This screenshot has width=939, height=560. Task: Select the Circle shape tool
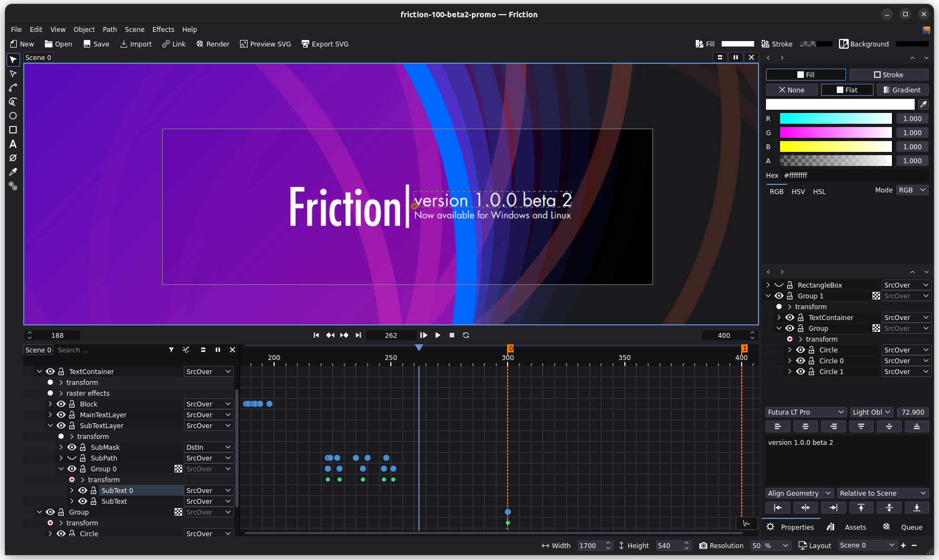coord(13,116)
